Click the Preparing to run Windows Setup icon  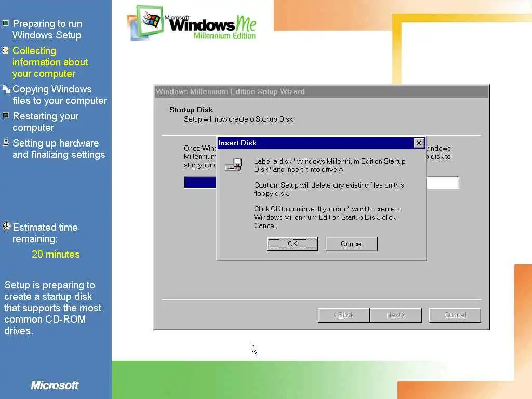pyautogui.click(x=6, y=23)
